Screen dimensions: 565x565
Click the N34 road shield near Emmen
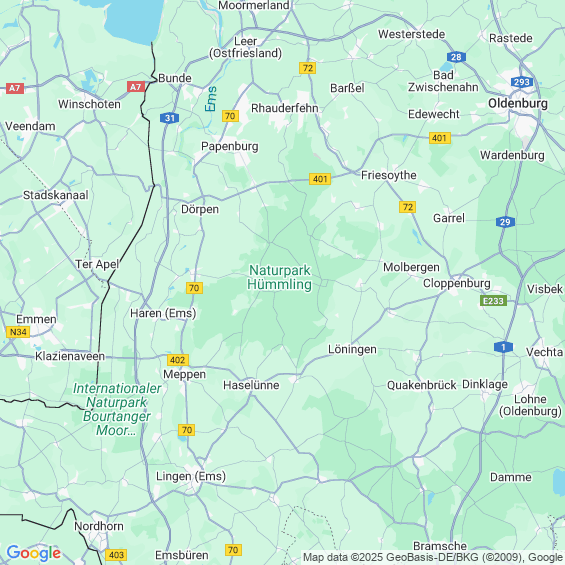[x=18, y=332]
